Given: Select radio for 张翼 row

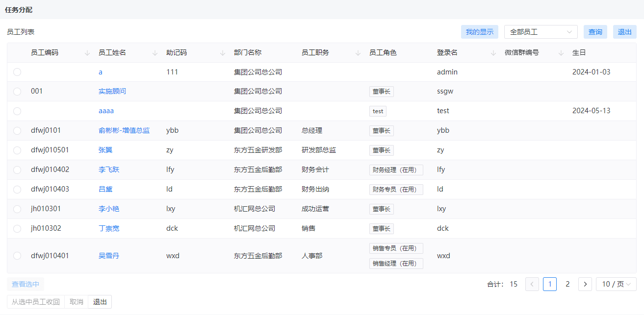Looking at the screenshot, I should (17, 150).
